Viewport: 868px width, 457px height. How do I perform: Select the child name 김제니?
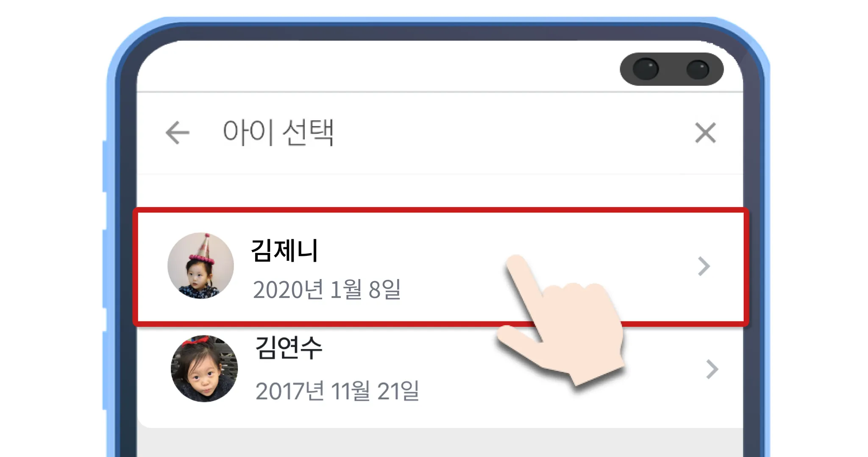pos(284,250)
